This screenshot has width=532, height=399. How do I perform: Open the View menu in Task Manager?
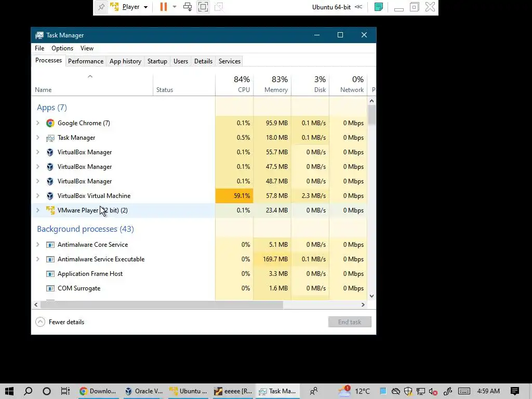87,48
